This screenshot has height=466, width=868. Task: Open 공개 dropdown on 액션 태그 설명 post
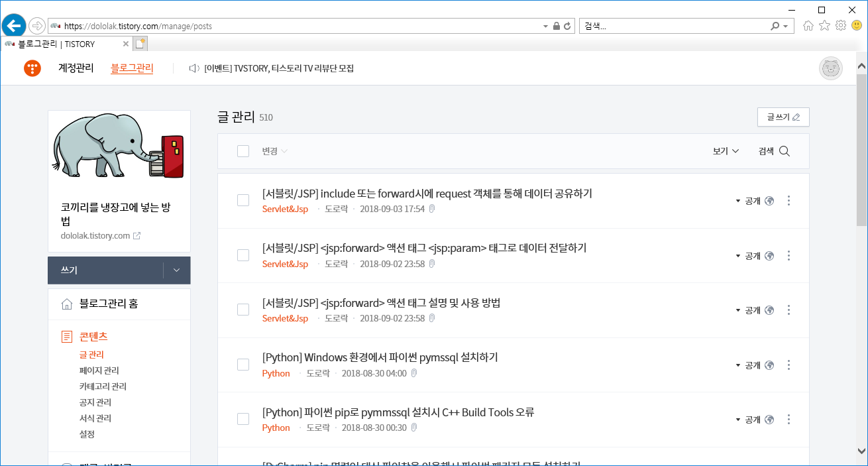coord(748,310)
